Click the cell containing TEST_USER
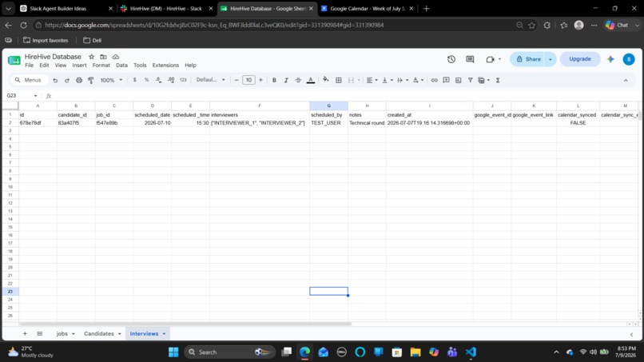This screenshot has width=644, height=362. 328,123
